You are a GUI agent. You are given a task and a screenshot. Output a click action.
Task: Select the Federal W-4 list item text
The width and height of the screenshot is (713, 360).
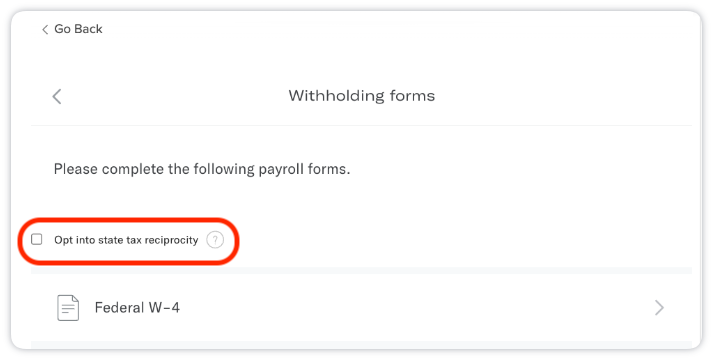click(x=137, y=308)
